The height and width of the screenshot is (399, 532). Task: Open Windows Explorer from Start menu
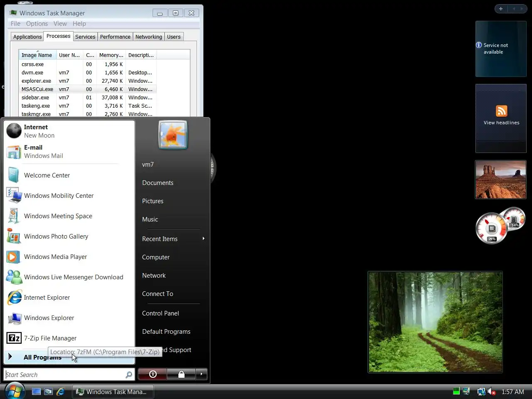coord(69,318)
